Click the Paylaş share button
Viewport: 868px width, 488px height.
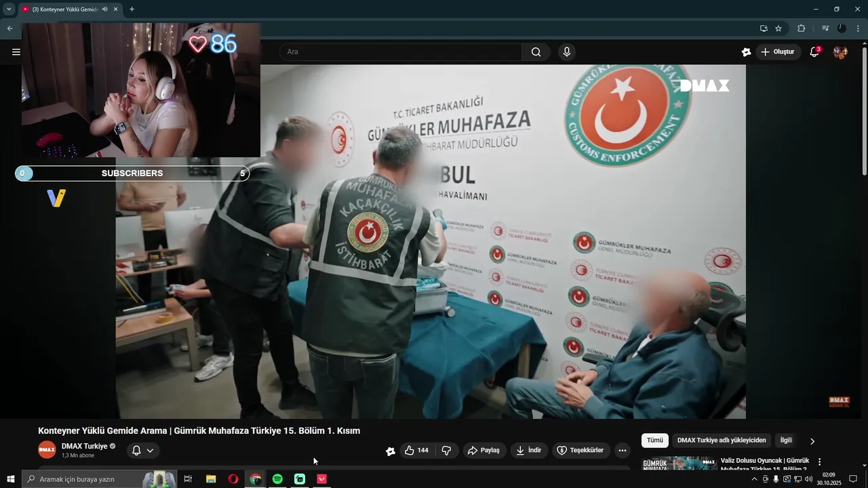[x=484, y=450]
